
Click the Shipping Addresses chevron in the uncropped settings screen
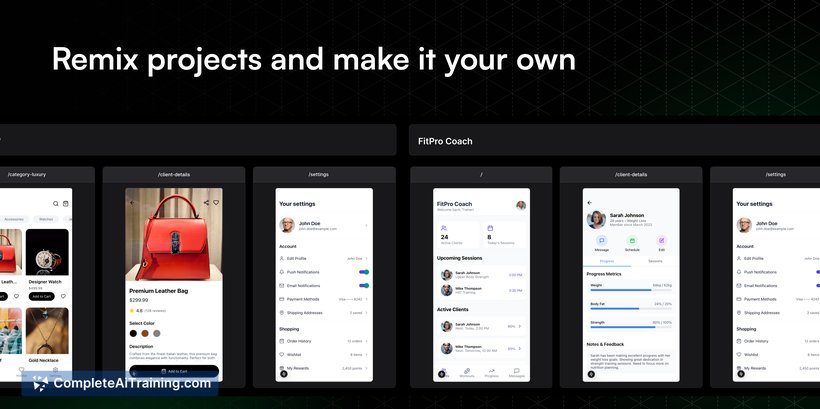366,313
